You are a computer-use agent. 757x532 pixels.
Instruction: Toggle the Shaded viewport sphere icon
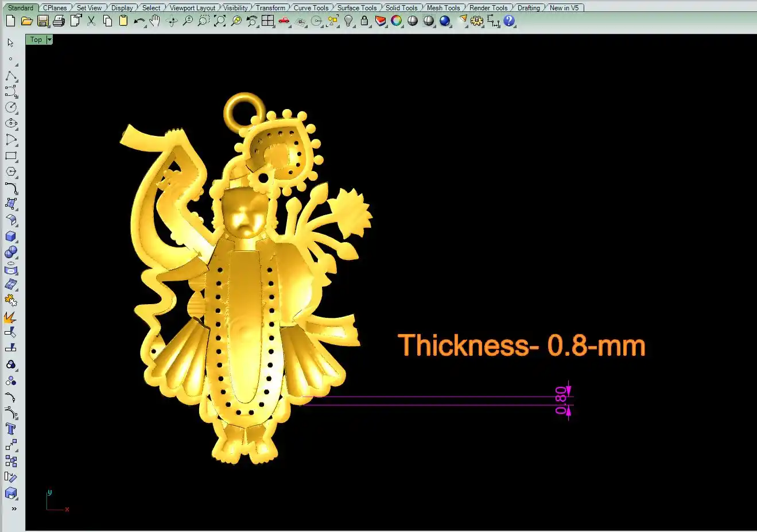point(413,21)
